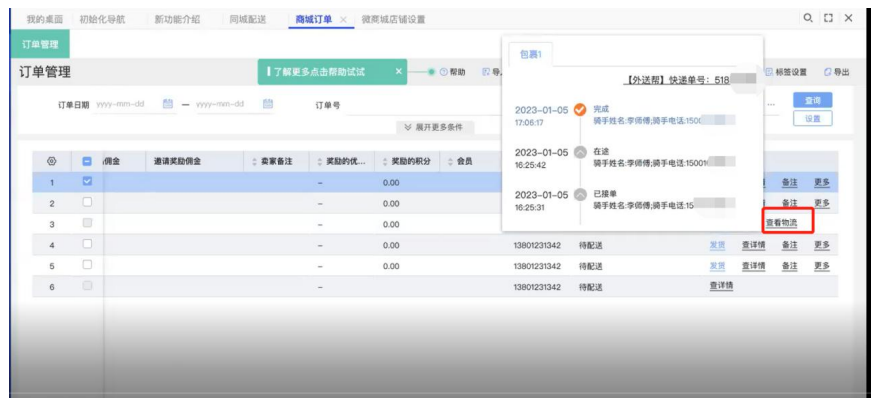
Task: Switch to the 我的桌面 tab
Action: click(44, 19)
